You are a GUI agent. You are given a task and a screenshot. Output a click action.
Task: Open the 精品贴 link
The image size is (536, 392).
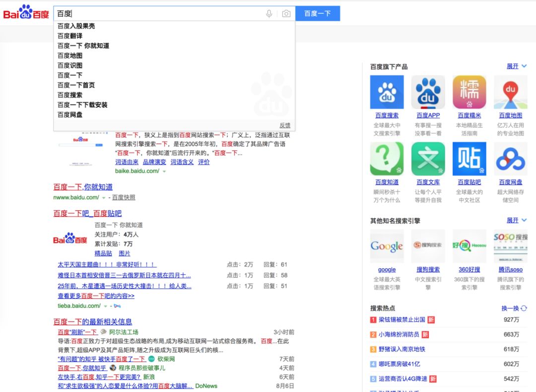103,253
